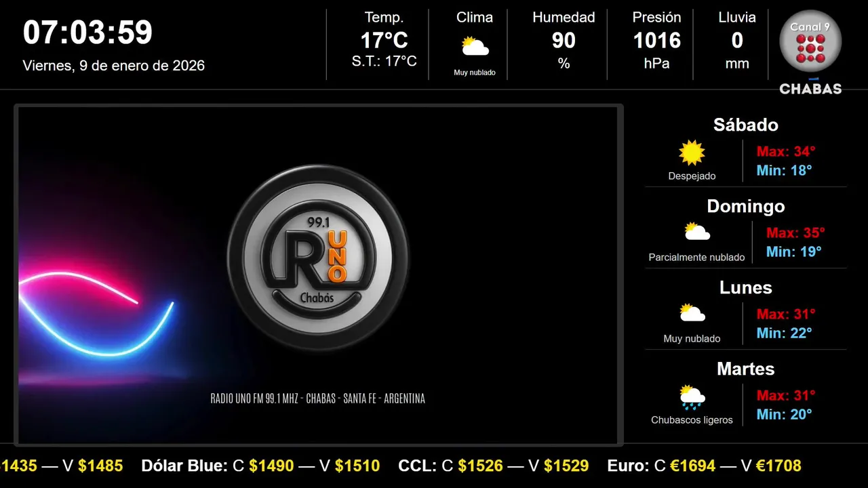Viewport: 868px width, 488px height.
Task: Click the $1485 sell price in ticker
Action: click(x=100, y=466)
